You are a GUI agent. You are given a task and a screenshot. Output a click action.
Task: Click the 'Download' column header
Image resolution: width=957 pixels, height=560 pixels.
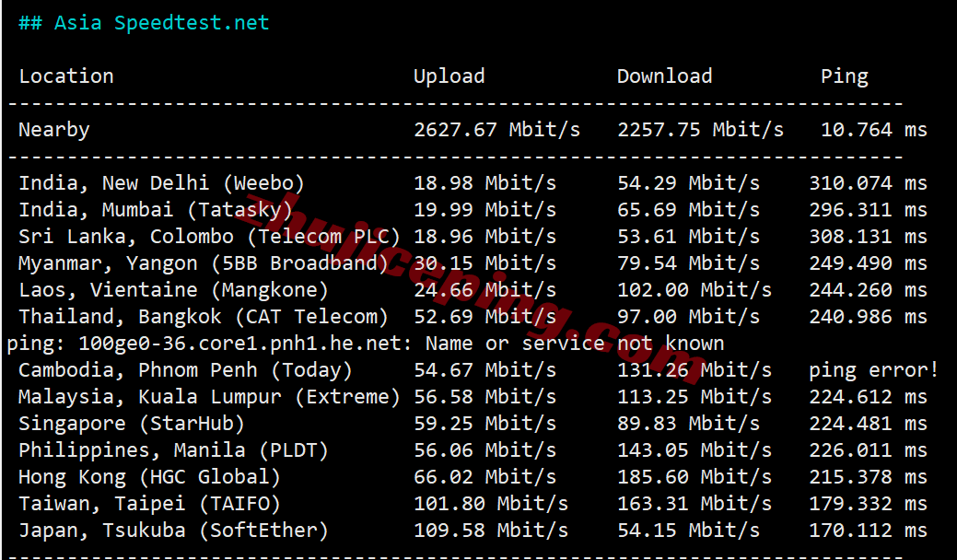665,76
